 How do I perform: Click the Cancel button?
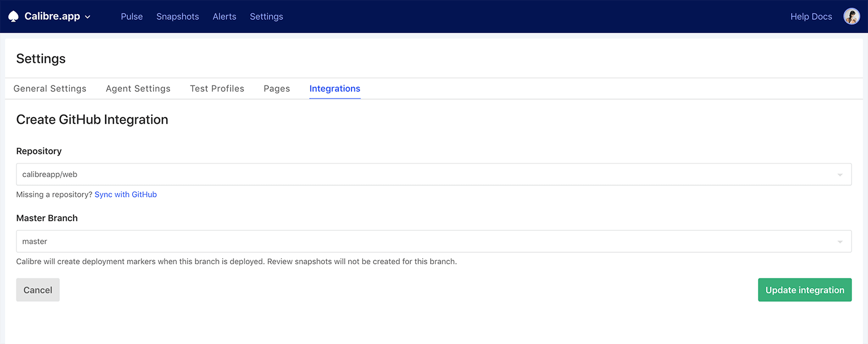(x=37, y=290)
